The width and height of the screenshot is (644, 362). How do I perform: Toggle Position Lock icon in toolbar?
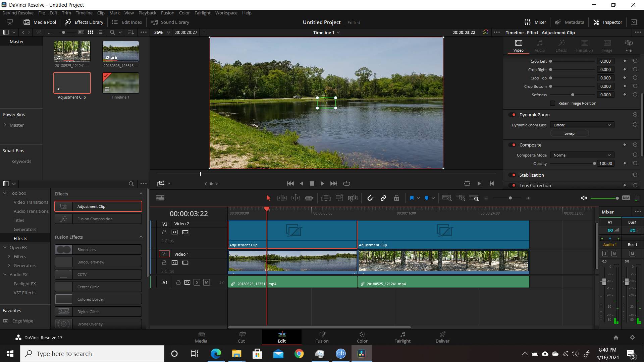(x=396, y=198)
